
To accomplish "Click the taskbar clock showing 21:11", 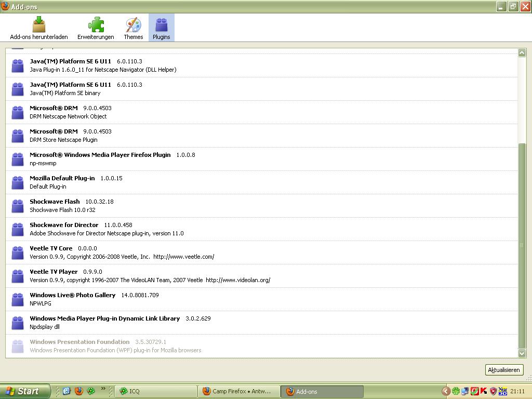I will 517,392.
